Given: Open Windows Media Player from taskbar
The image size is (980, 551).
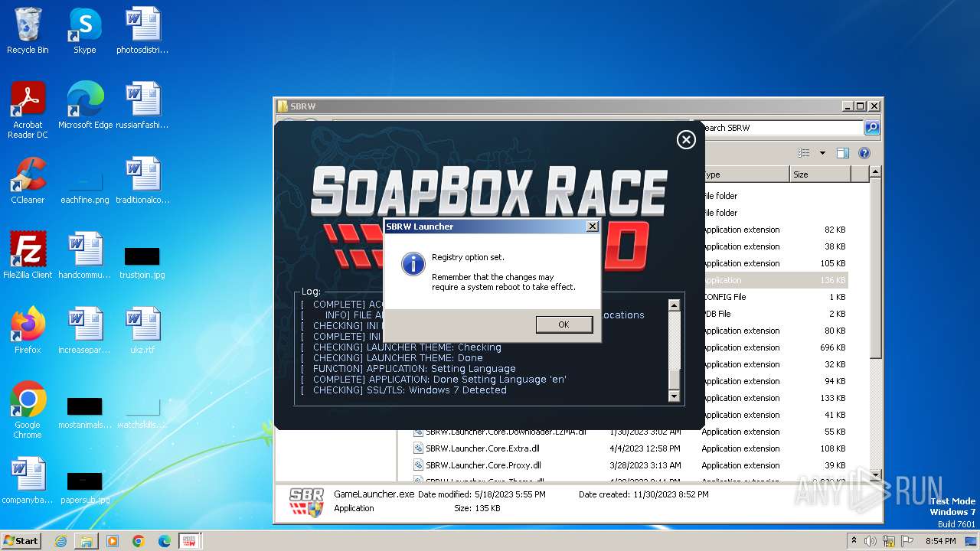Looking at the screenshot, I should (113, 541).
